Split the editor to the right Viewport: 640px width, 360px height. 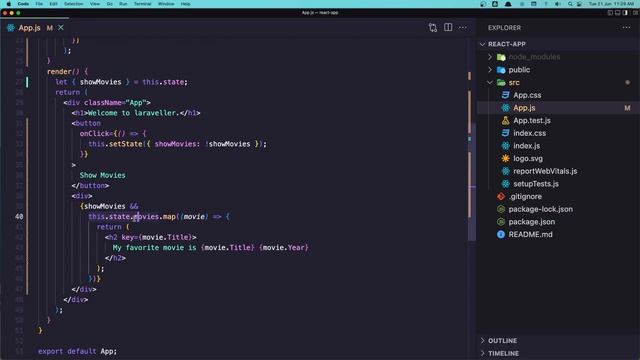tap(448, 27)
